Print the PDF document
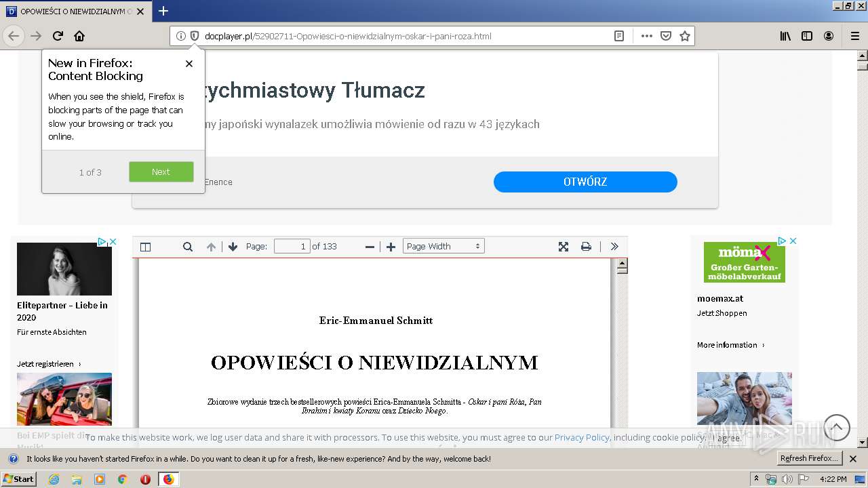 click(586, 247)
